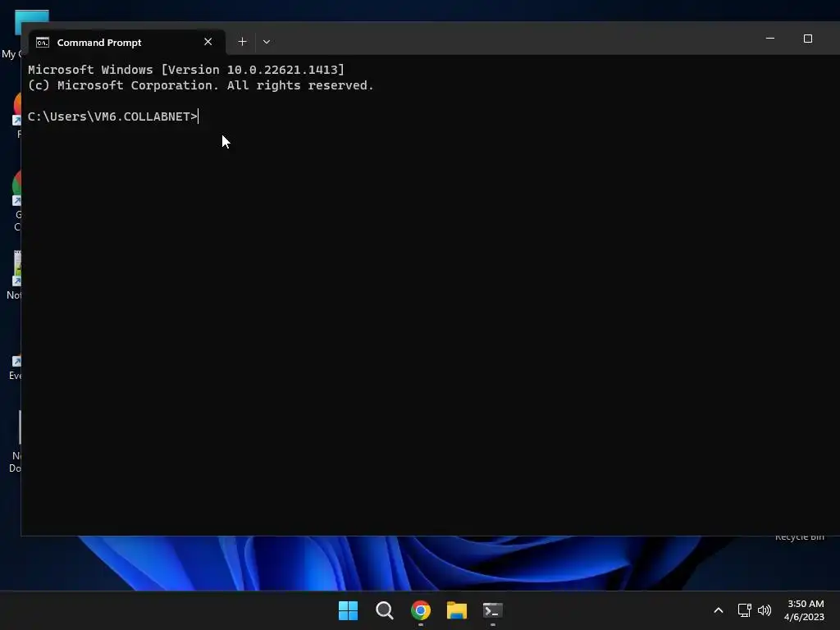Maximize the terminal window
840x630 pixels.
point(807,39)
